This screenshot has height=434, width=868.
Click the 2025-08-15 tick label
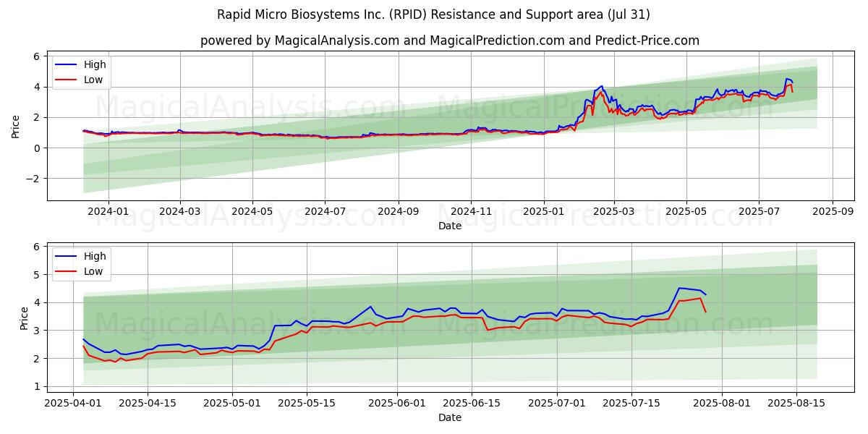[x=795, y=403]
